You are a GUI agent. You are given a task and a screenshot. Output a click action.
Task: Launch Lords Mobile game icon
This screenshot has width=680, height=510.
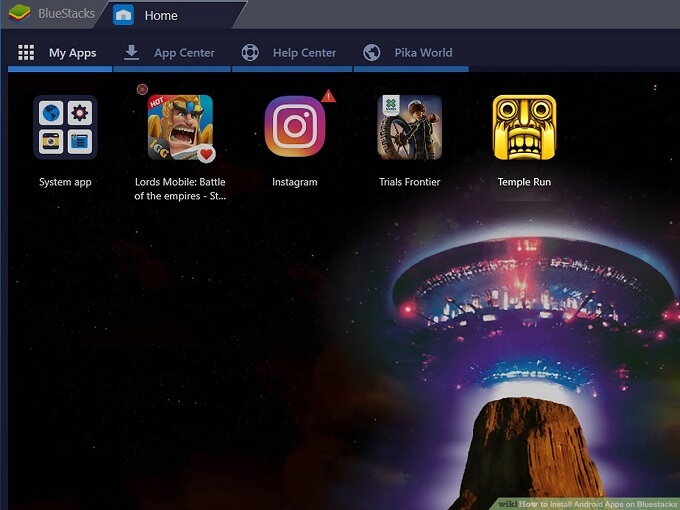(x=180, y=127)
